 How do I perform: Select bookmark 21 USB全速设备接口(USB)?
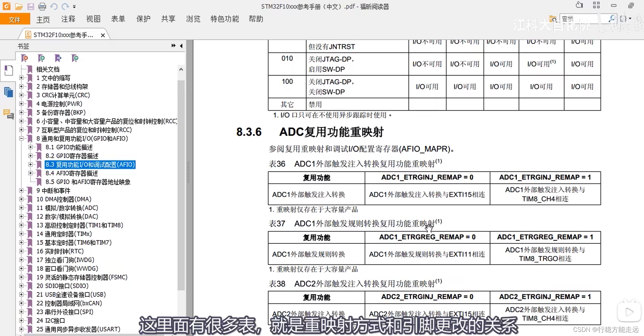tap(71, 295)
